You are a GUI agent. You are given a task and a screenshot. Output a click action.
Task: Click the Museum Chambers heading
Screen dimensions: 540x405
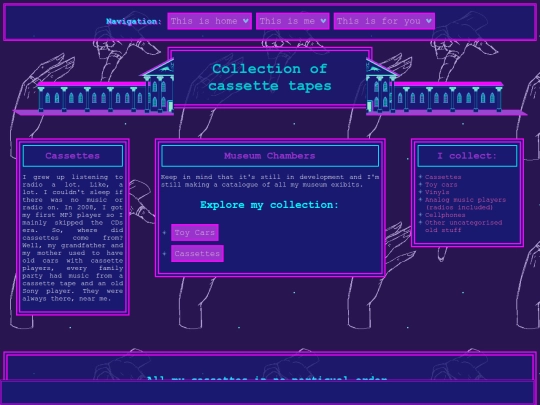click(x=270, y=156)
